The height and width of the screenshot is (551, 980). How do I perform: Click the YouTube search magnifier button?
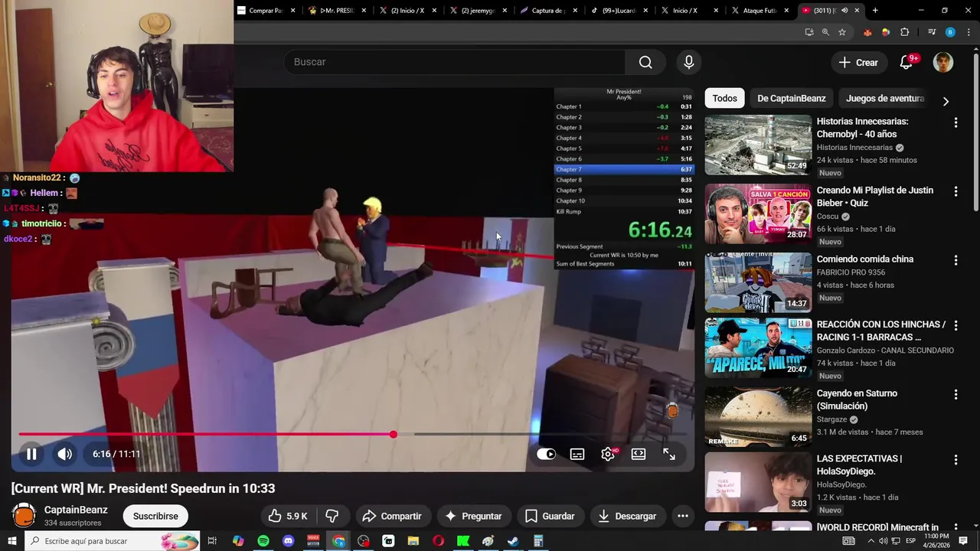(x=645, y=62)
